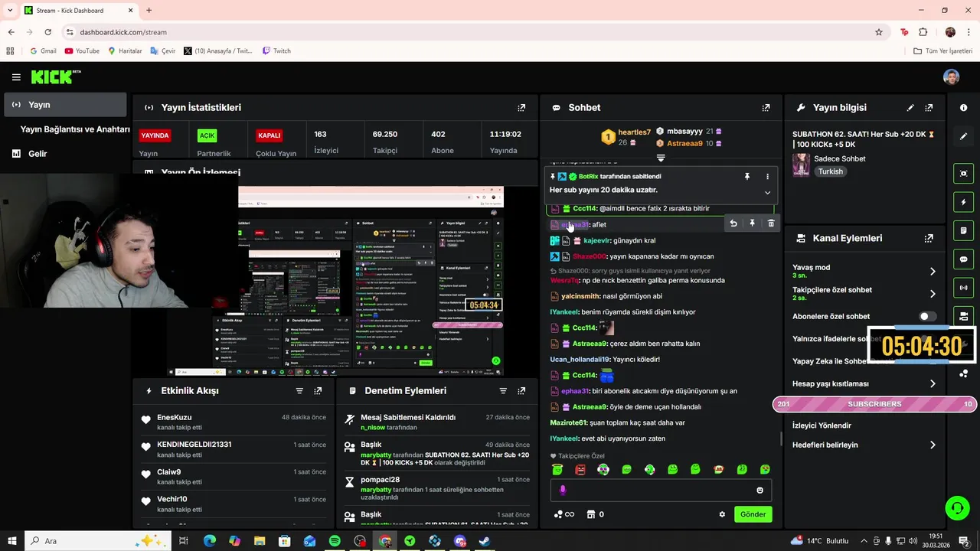This screenshot has height=551, width=980.
Task: Open the hamburger navigation menu
Action: [16, 77]
